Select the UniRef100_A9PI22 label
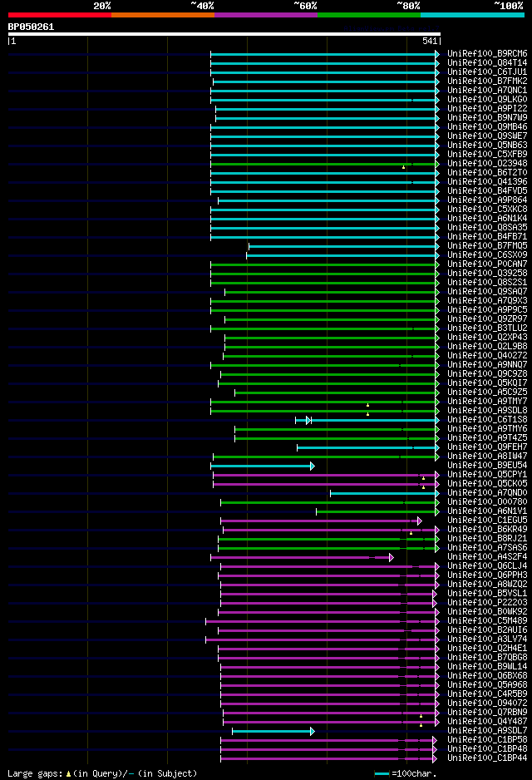Viewport: 532px width, 780px height. click(x=487, y=108)
